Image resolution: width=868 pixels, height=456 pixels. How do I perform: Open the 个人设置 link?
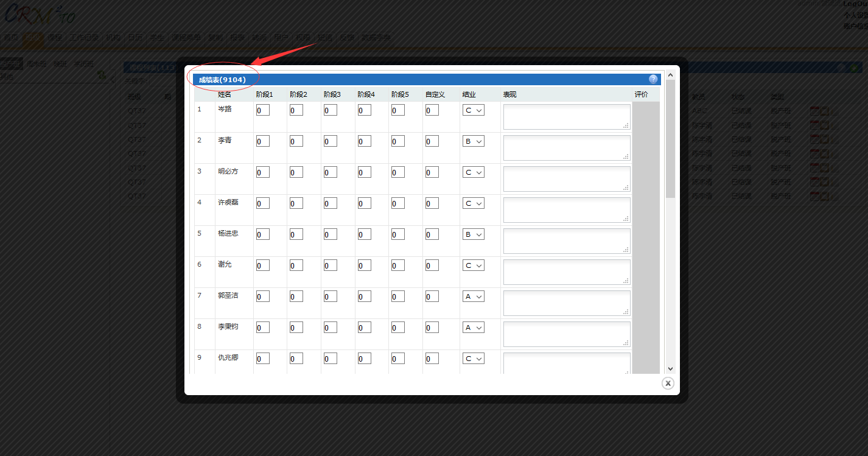855,15
